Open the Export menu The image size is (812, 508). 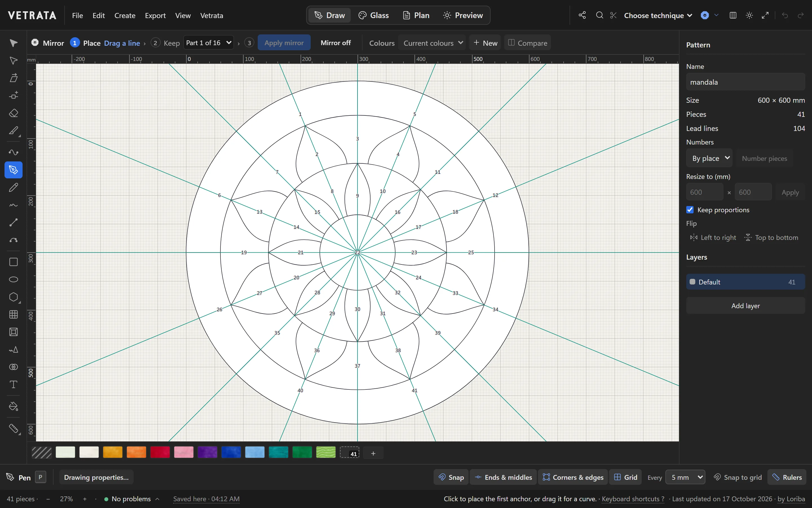pos(155,16)
